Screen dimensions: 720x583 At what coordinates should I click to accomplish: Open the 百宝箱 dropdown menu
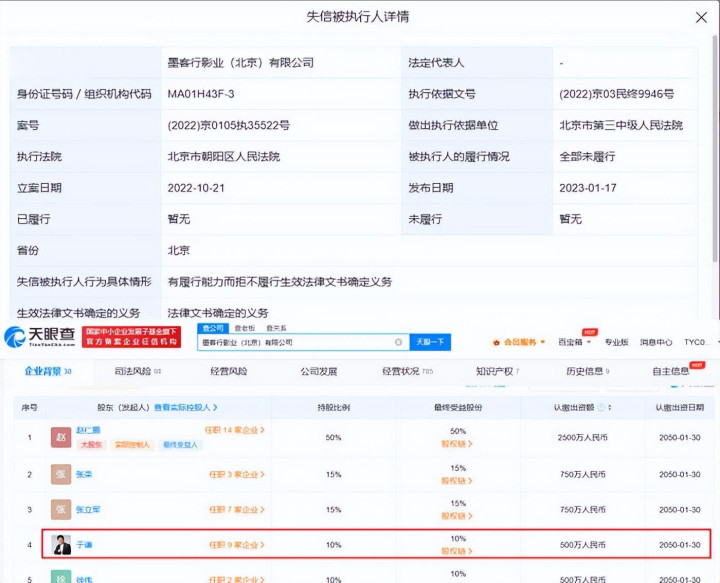[574, 342]
